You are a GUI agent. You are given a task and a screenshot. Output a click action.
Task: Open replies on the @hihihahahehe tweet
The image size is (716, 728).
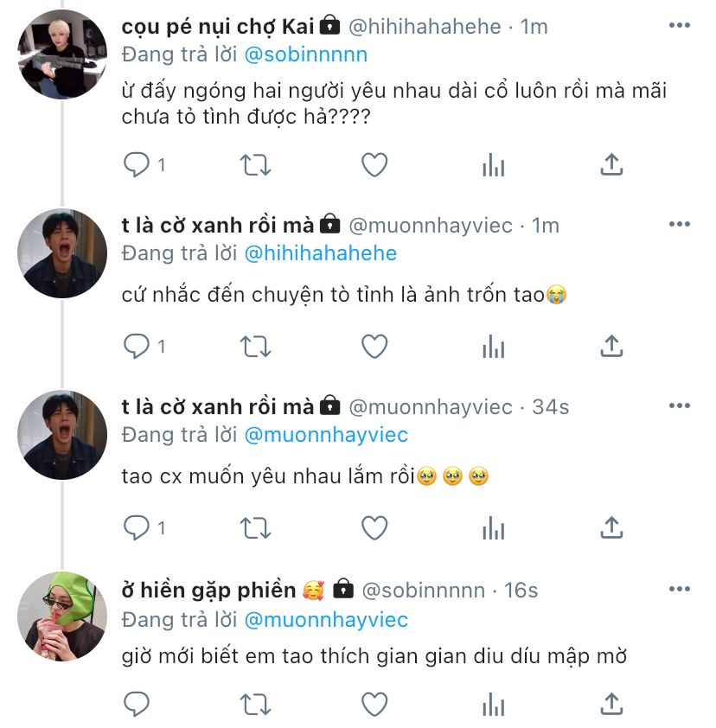136,165
